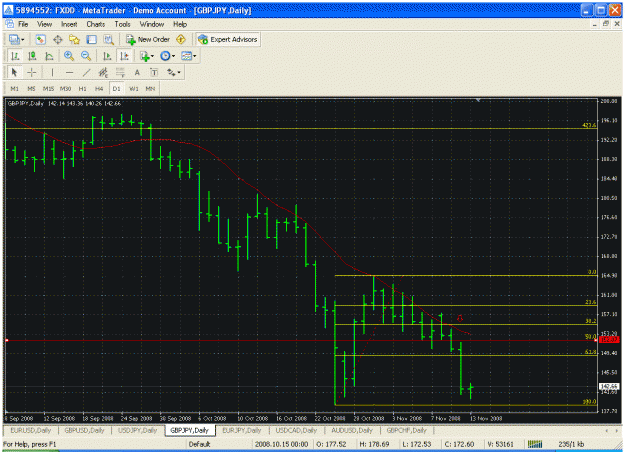Switch to the USDJPY,Daily chart tab
Screen dimensions: 625x452
[x=138, y=430]
